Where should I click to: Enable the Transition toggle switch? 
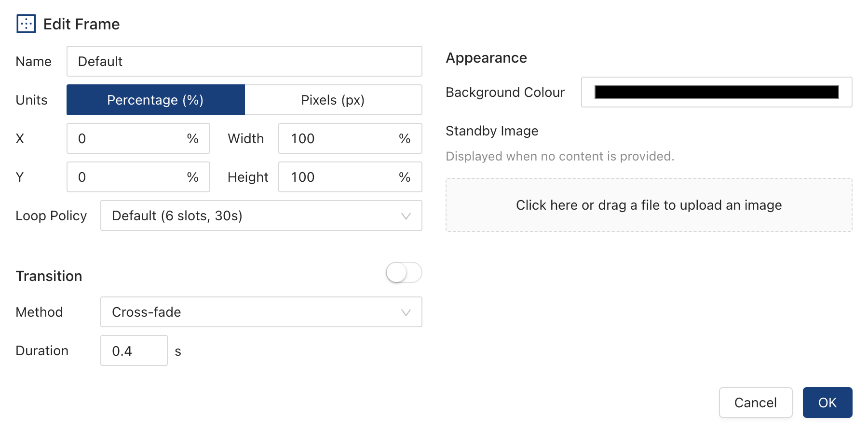[404, 273]
